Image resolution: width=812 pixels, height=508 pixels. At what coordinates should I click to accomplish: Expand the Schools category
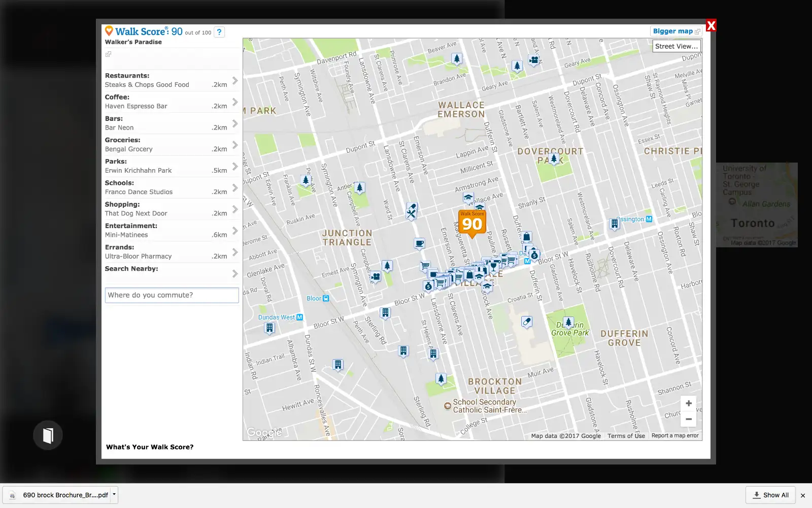[x=235, y=187]
